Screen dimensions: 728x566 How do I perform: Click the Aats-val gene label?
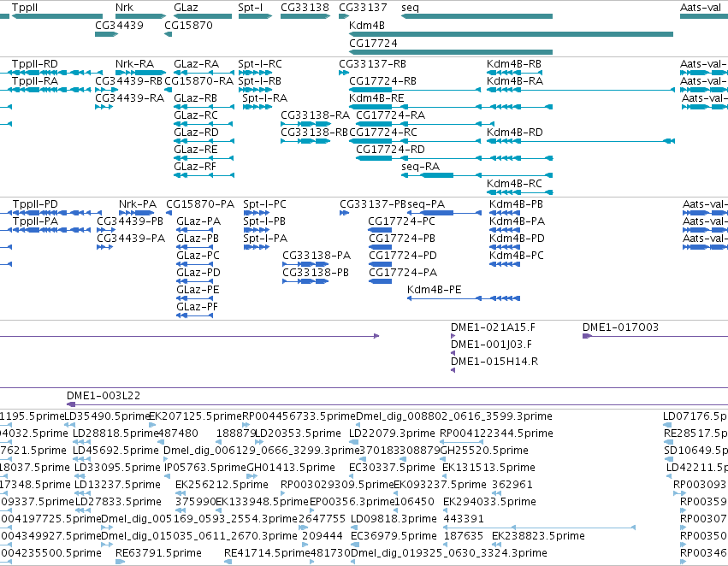pos(701,8)
